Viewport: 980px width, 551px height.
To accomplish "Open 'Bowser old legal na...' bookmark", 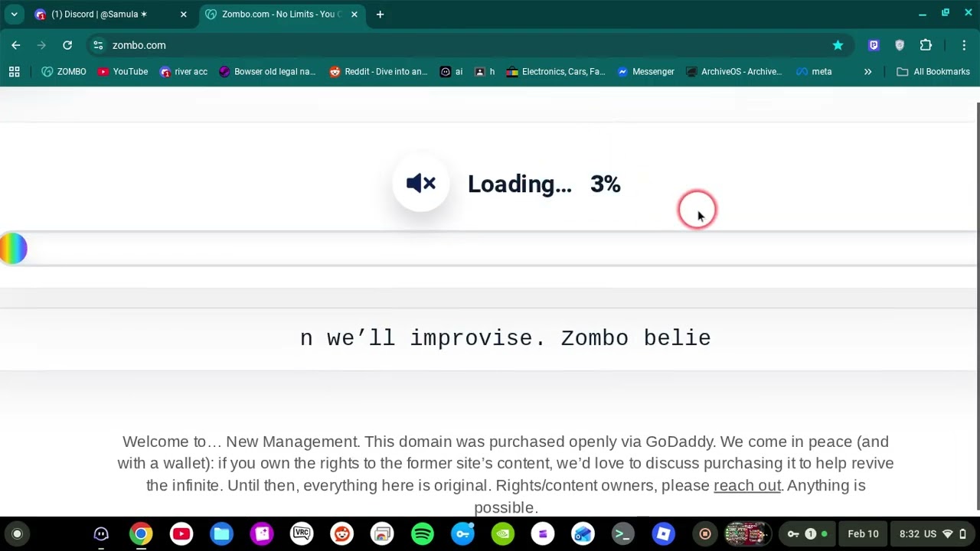I will tap(267, 71).
